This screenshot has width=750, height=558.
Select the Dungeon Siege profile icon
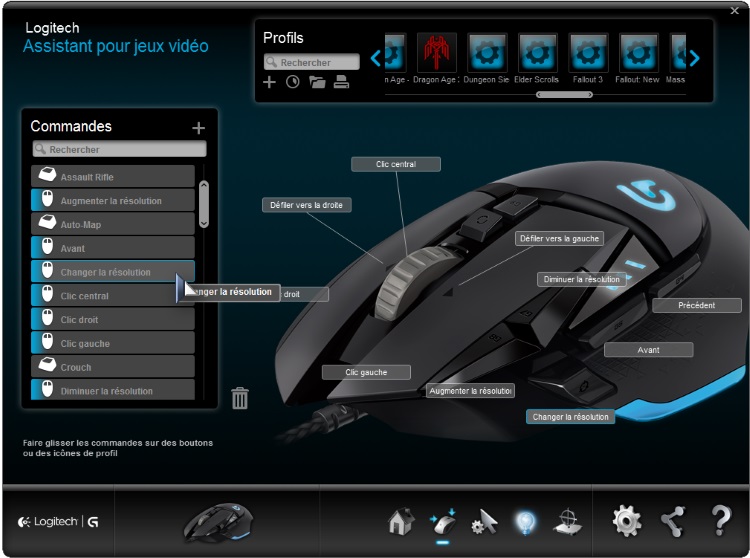point(487,52)
